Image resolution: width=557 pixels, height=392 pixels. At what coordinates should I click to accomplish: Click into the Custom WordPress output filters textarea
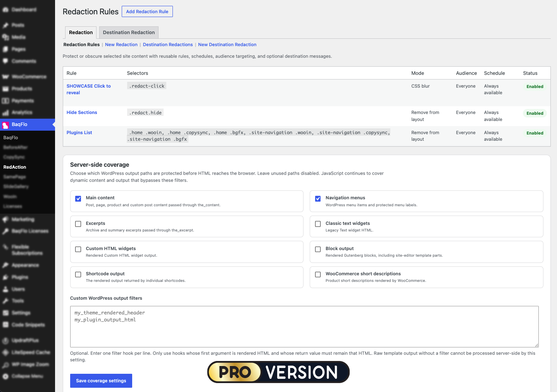(x=304, y=326)
